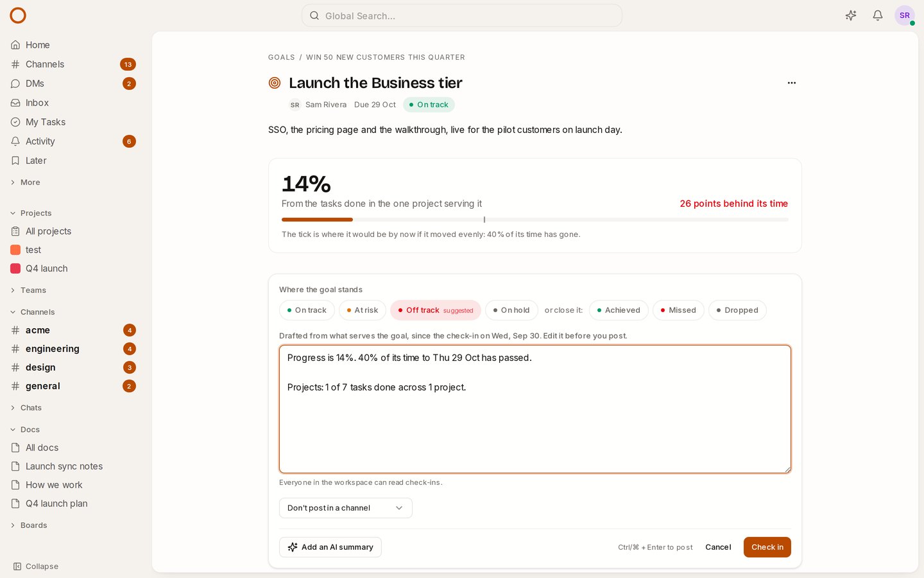Open Channels in the sidebar
This screenshot has width=924, height=578.
[x=73, y=64]
